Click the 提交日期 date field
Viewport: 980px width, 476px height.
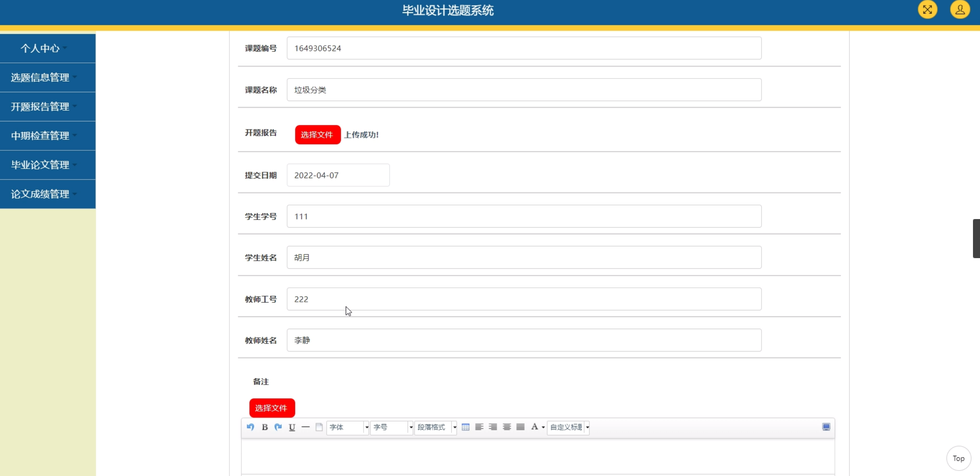338,175
